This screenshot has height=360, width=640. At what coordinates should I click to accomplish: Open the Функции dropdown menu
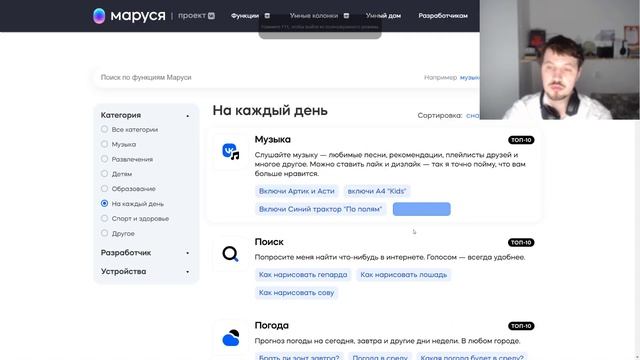pos(250,16)
